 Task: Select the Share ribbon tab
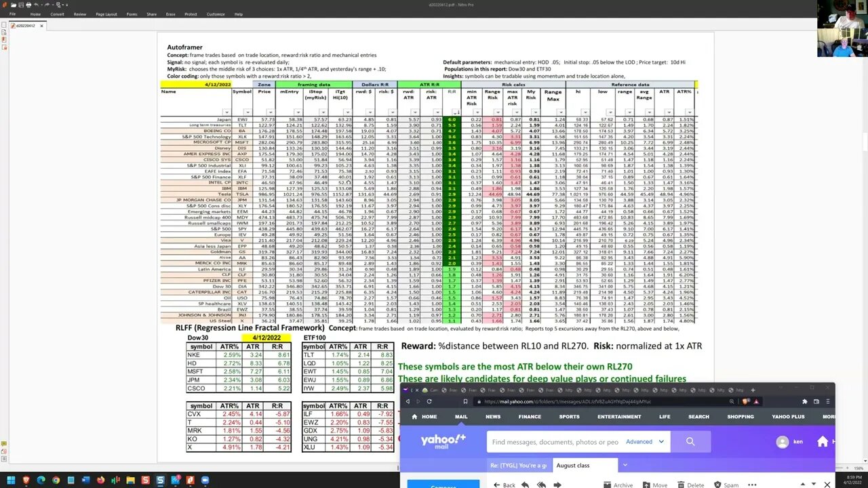(151, 14)
